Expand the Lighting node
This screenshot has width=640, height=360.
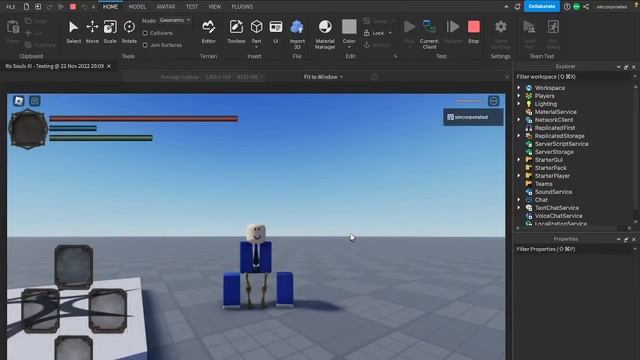519,104
